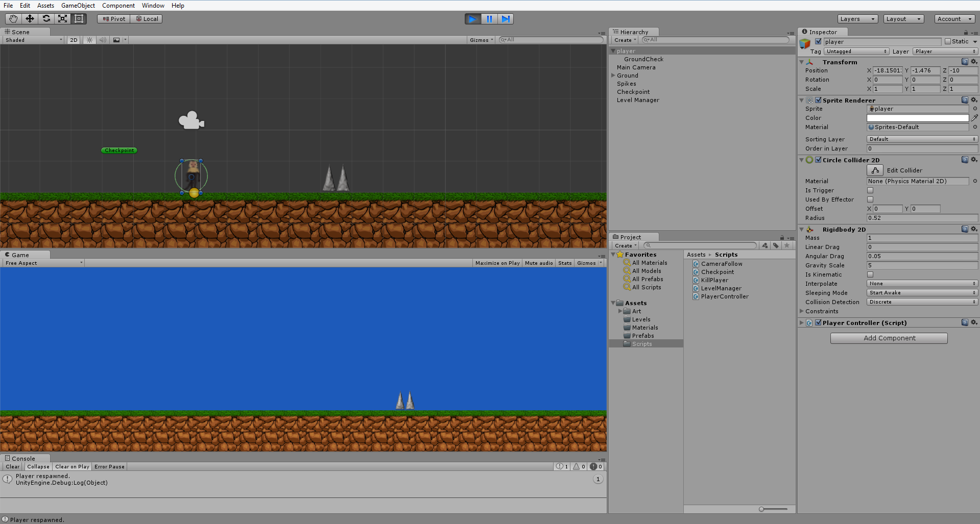The width and height of the screenshot is (980, 524).
Task: Click the Inspector lock icon
Action: click(966, 32)
